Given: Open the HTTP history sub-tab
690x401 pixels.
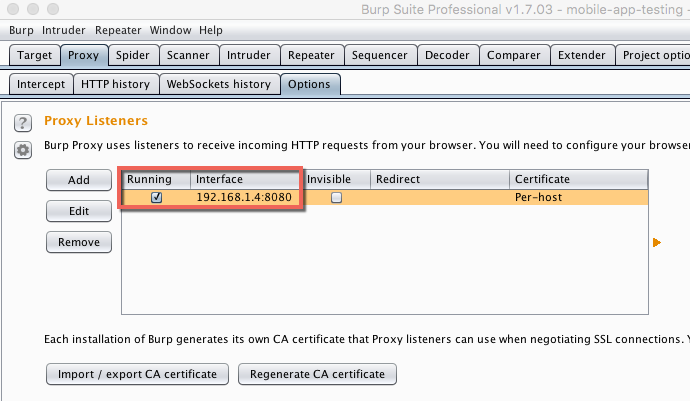Looking at the screenshot, I should pyautogui.click(x=115, y=84).
